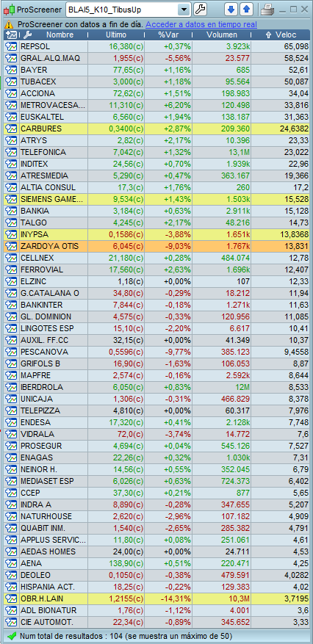Select the INYPSA highlighted row

(157, 234)
